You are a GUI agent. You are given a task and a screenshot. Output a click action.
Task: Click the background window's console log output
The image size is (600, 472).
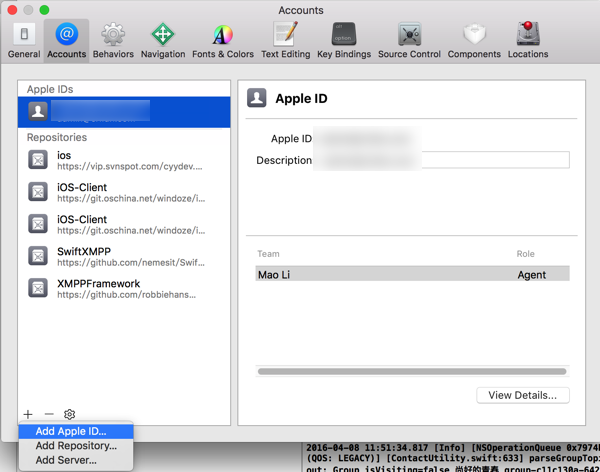tap(452, 458)
